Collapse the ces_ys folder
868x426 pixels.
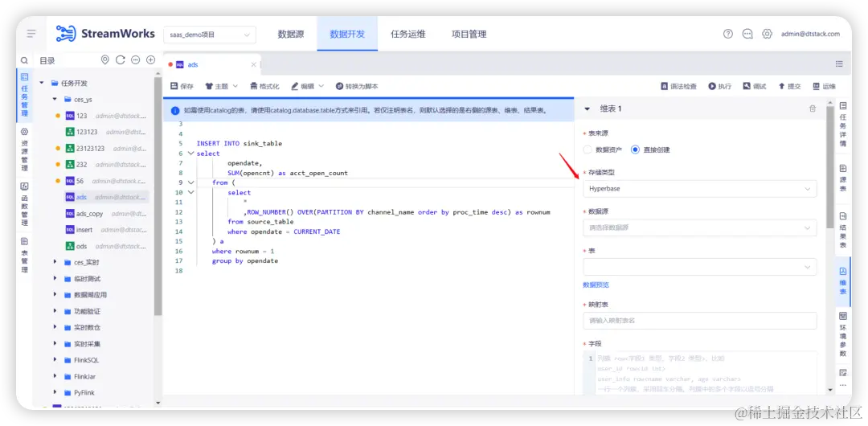(x=55, y=100)
